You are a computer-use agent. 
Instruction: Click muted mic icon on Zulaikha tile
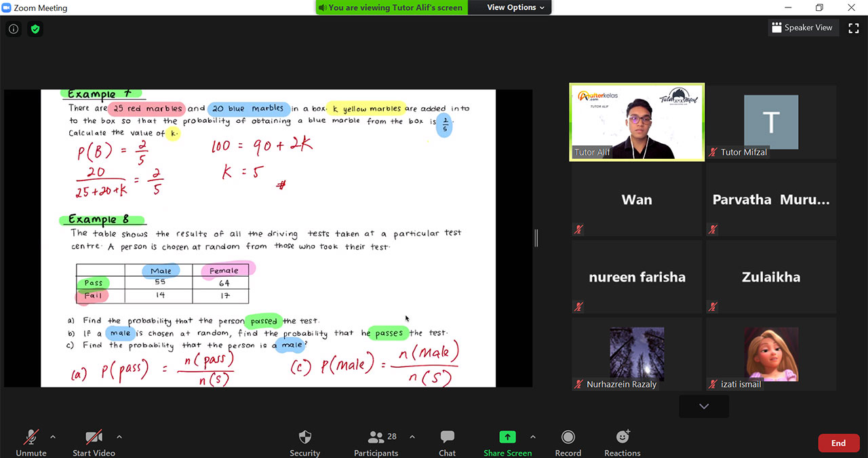tap(713, 307)
